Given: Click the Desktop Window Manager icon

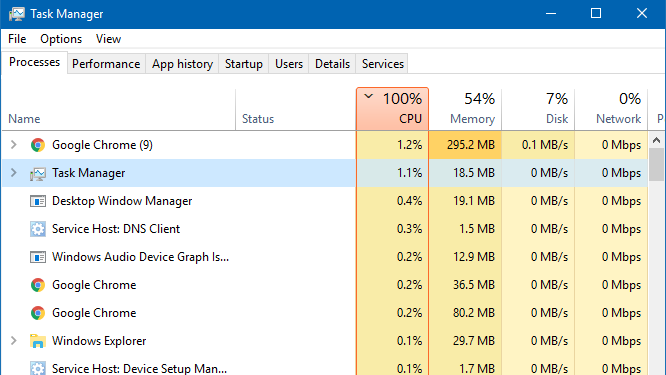Looking at the screenshot, I should point(38,201).
